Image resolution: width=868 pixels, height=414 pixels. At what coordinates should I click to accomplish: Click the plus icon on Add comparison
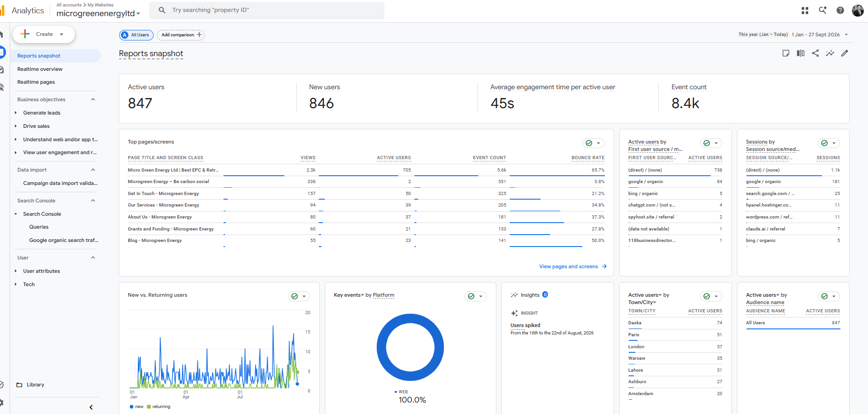click(x=199, y=35)
